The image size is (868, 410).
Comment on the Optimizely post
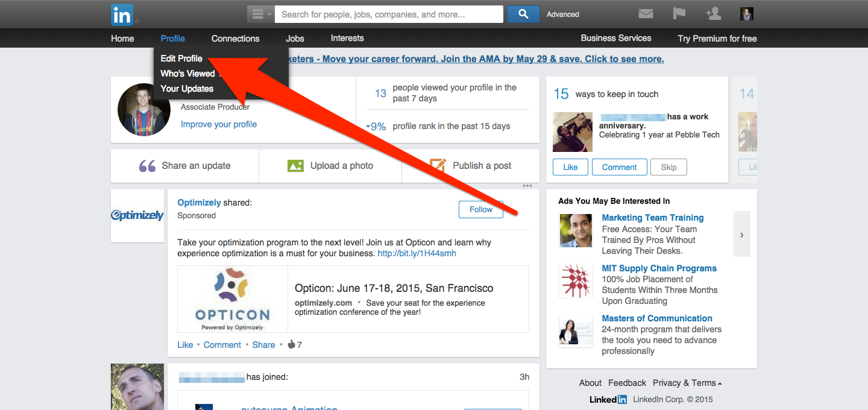click(222, 345)
